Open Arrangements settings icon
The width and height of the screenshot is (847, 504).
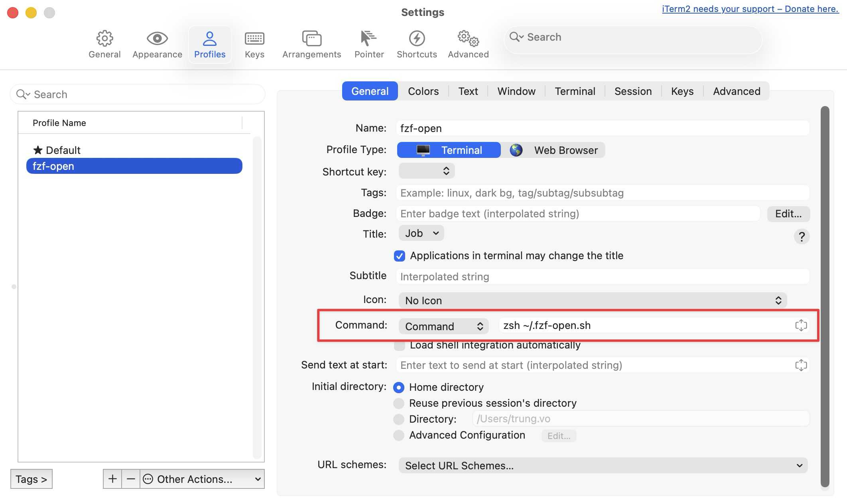tap(311, 39)
